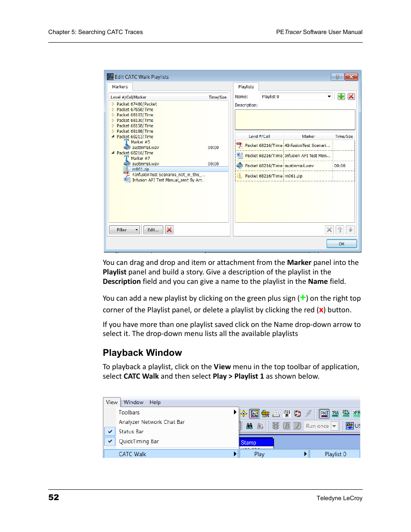This screenshot has width=411, height=532.
Task: Click into the Description text field
Action: [295, 119]
